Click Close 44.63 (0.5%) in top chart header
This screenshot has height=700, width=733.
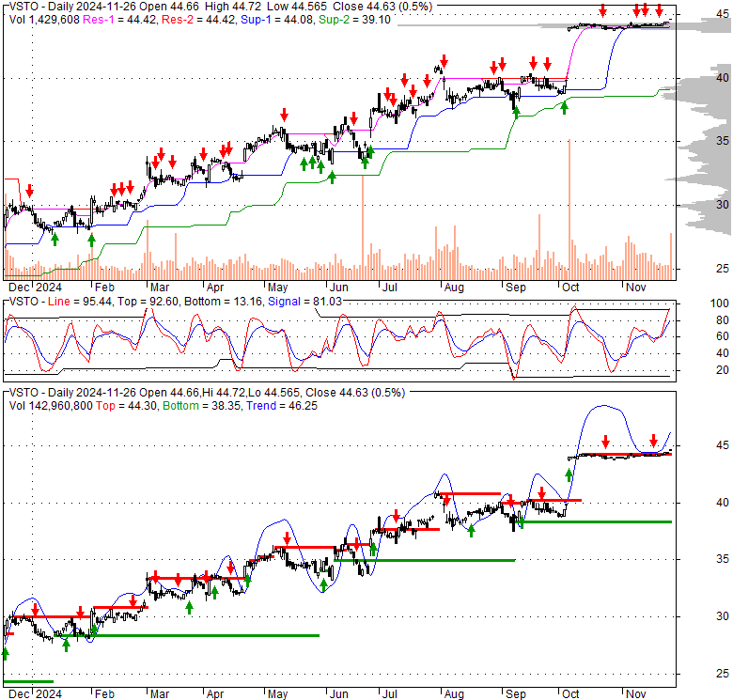click(382, 7)
